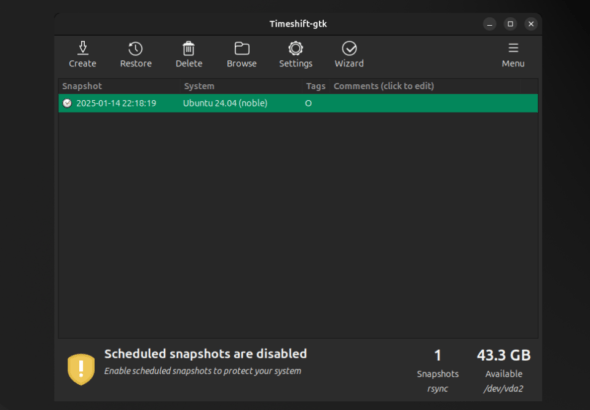Click 'Enable scheduled snapshots to protect your system' text
Screen dimensions: 590x410
click(x=202, y=371)
